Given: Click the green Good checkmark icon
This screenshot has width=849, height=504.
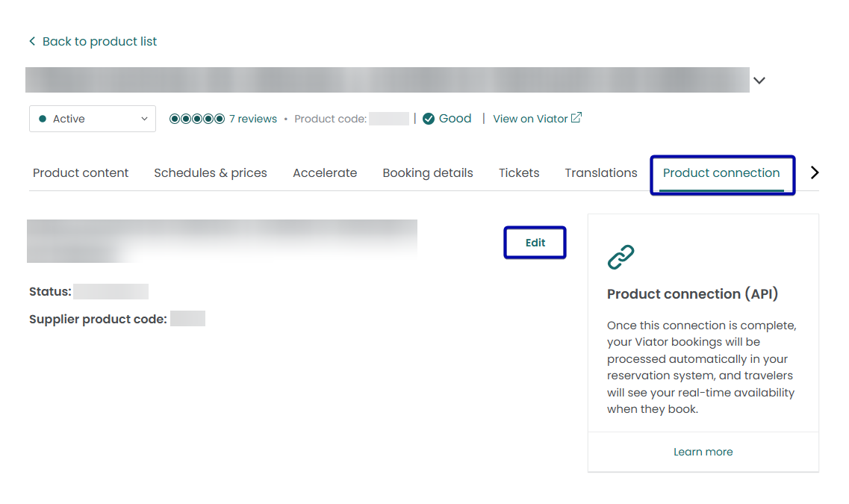Looking at the screenshot, I should (x=429, y=119).
